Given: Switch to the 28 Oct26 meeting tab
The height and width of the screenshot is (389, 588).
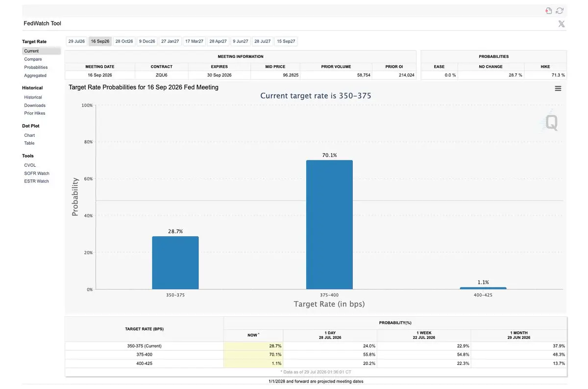Looking at the screenshot, I should pos(124,42).
